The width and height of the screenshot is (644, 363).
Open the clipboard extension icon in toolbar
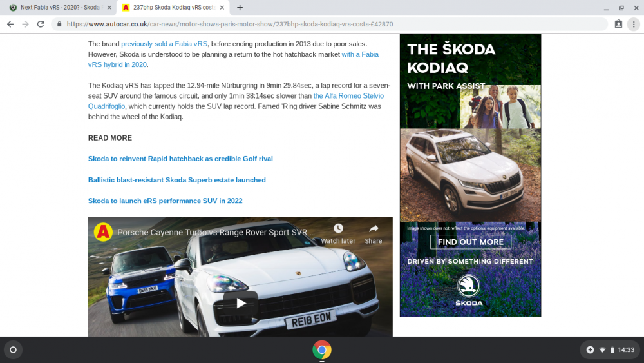tap(618, 25)
